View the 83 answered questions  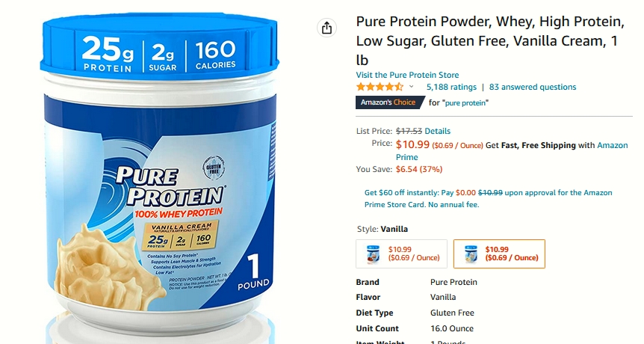point(532,87)
